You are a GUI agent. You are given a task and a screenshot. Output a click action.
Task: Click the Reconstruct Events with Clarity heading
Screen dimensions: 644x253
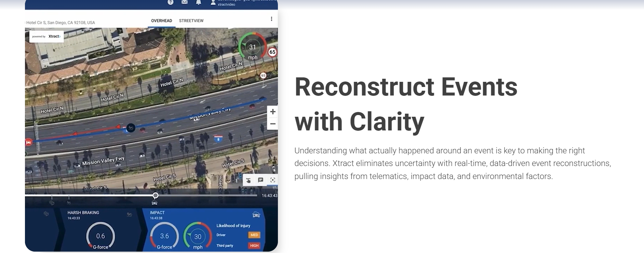[x=406, y=104]
